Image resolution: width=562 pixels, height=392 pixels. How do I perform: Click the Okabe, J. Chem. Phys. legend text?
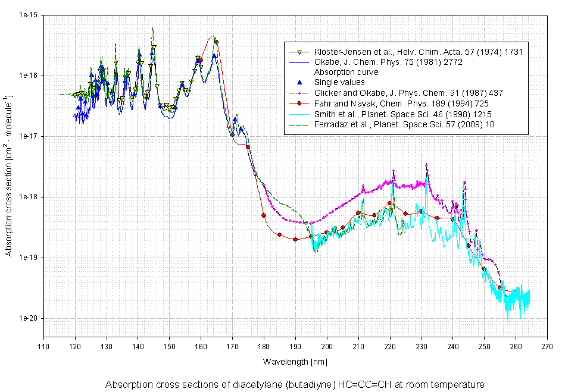tap(385, 62)
